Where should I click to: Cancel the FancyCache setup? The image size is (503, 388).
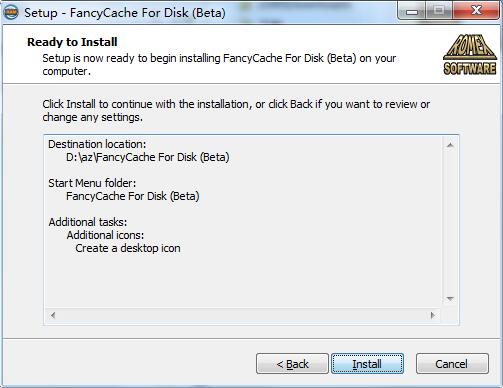coord(452,364)
